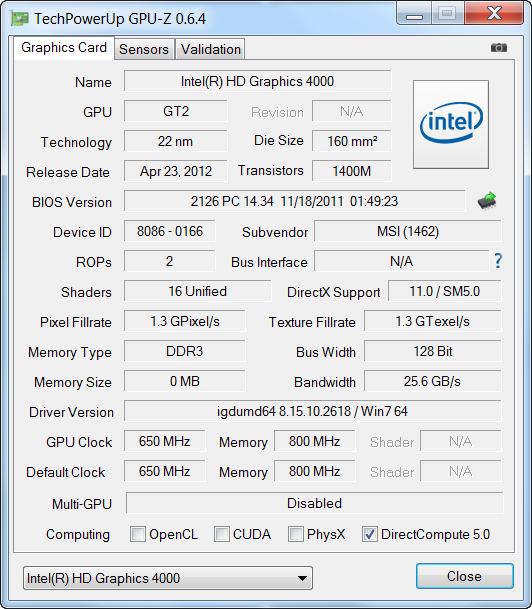This screenshot has width=532, height=609.
Task: Click the Multi-GPU Disabled field
Action: tap(315, 503)
